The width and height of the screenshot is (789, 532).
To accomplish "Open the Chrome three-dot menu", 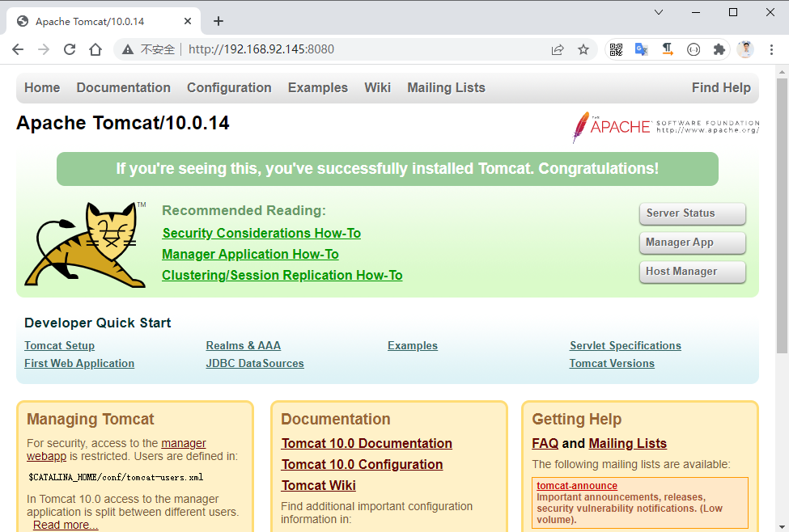I will click(x=771, y=49).
